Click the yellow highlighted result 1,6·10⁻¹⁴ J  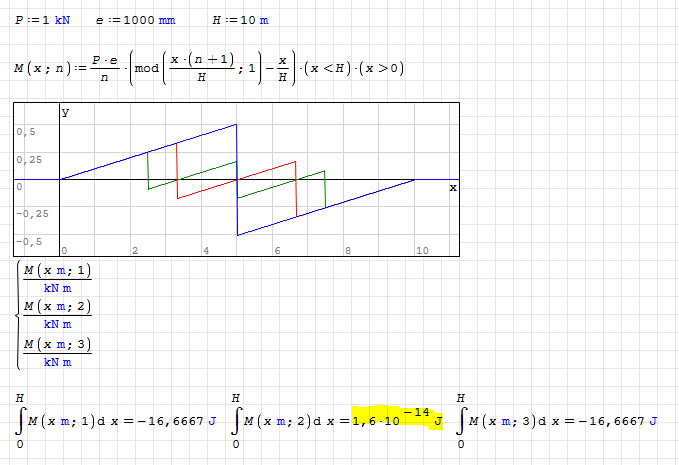(x=397, y=420)
